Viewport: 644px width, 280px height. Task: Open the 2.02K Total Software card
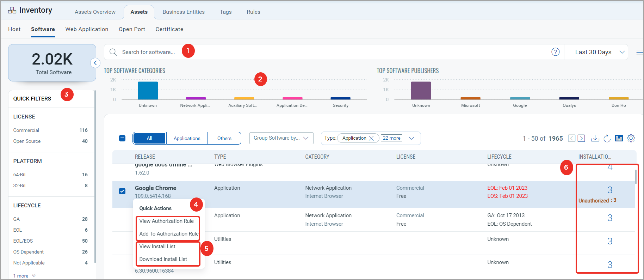pyautogui.click(x=52, y=63)
